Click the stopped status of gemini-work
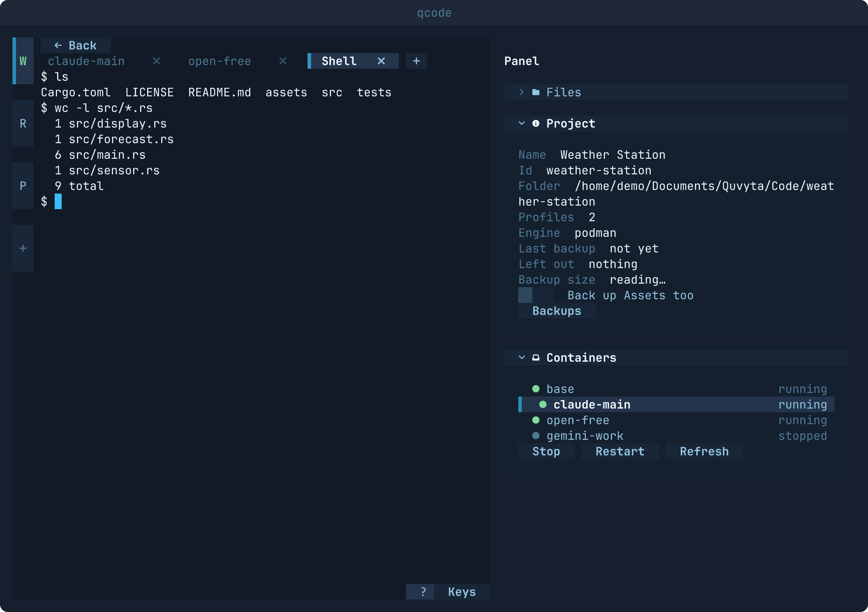This screenshot has height=612, width=868. pyautogui.click(x=803, y=436)
